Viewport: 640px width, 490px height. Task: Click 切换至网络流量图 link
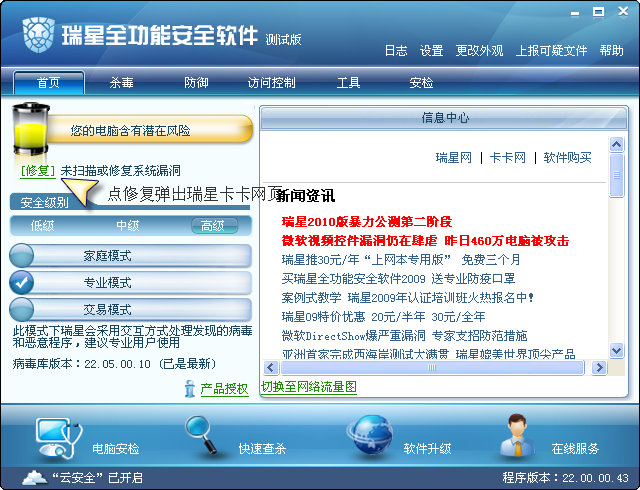(x=309, y=387)
